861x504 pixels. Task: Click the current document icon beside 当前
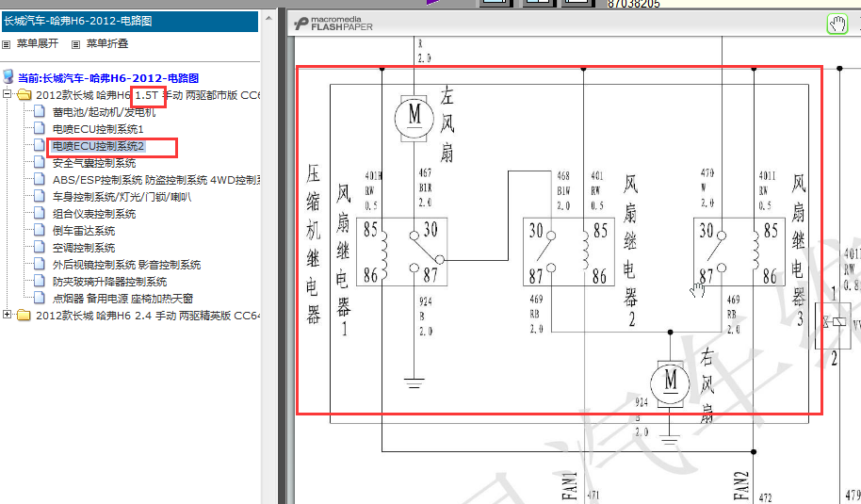click(x=8, y=77)
